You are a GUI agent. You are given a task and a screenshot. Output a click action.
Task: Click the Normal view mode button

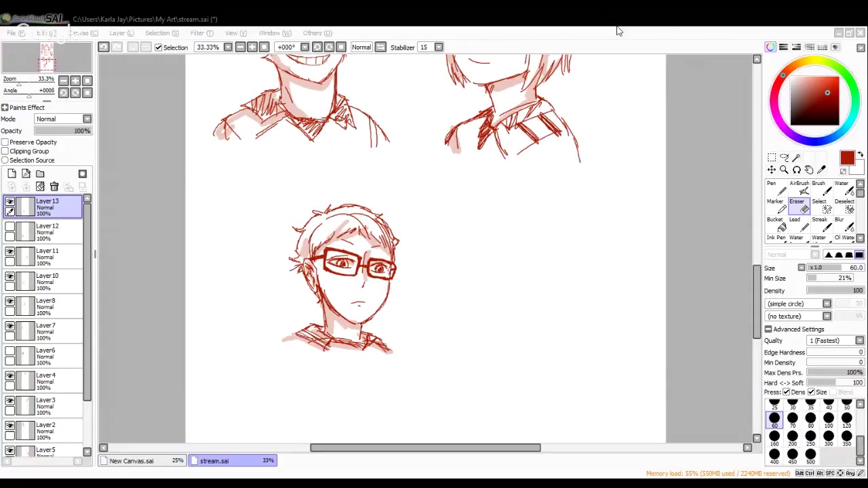point(361,47)
